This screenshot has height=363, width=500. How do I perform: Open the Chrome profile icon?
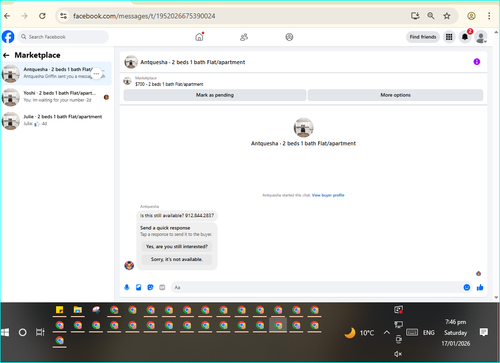point(471,16)
